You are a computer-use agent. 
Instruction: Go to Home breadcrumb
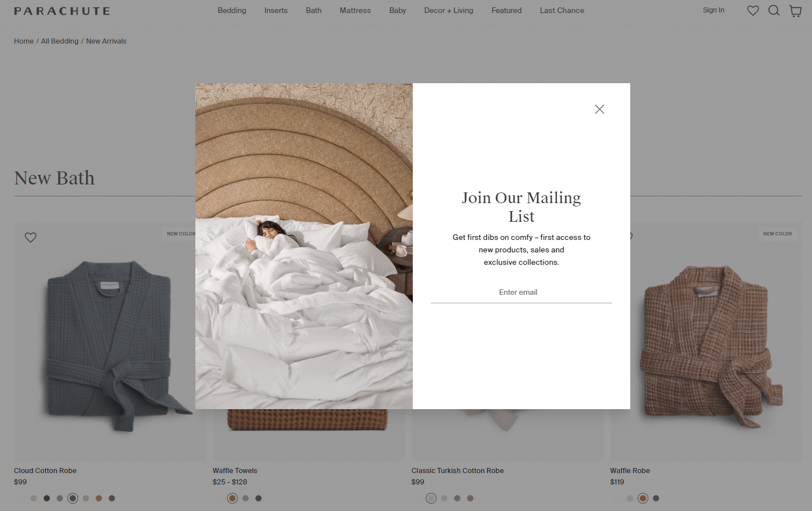[24, 41]
